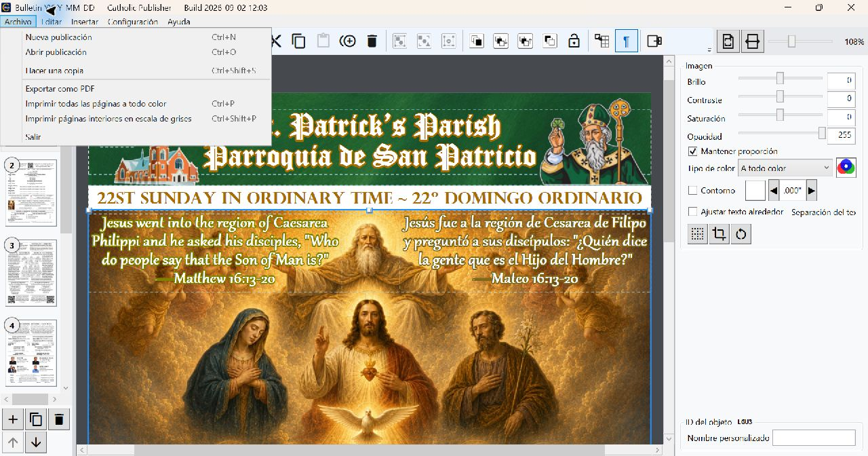Open the Ayuda menu
The width and height of the screenshot is (868, 456).
(179, 22)
